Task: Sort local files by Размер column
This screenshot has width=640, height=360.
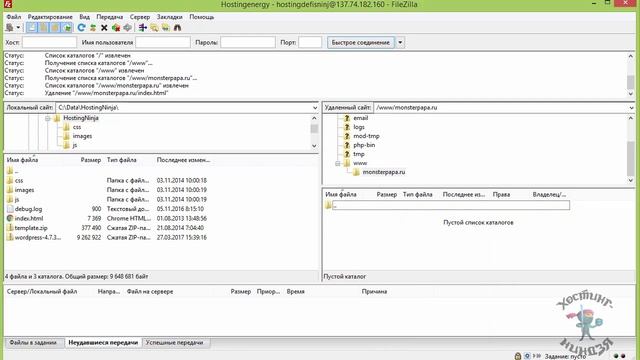Action: (91, 160)
